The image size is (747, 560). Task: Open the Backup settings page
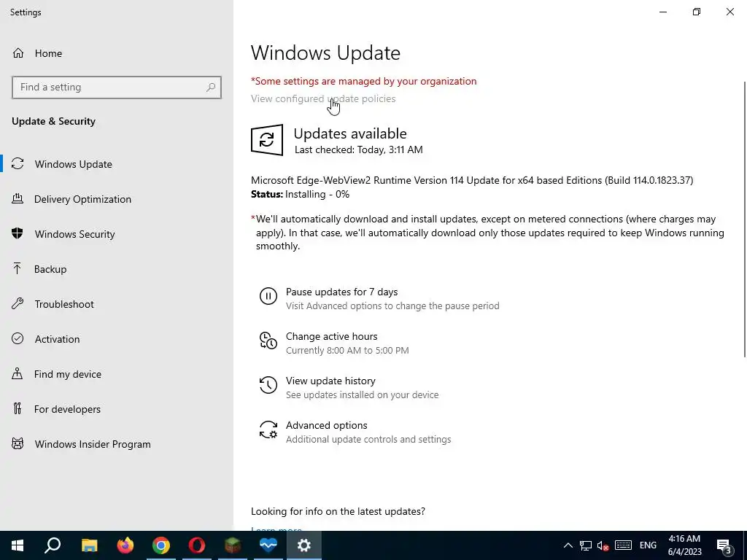117,269
